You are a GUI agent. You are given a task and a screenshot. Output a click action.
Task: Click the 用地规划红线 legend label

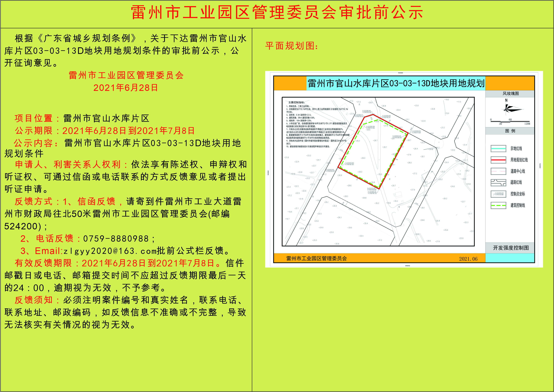(x=519, y=160)
